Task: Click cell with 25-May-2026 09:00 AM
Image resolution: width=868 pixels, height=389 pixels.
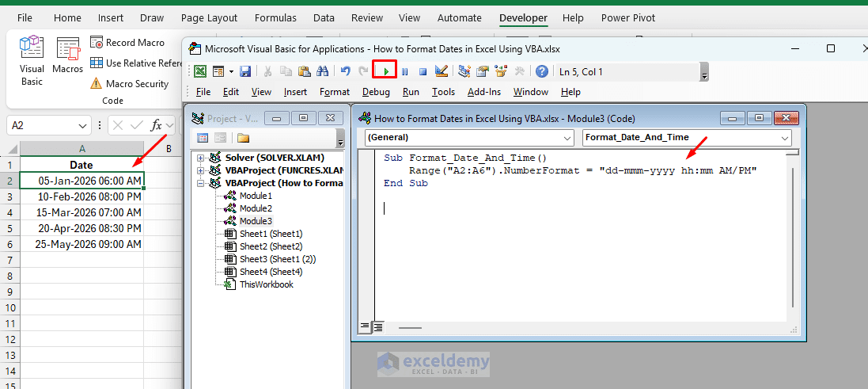Action: click(82, 244)
